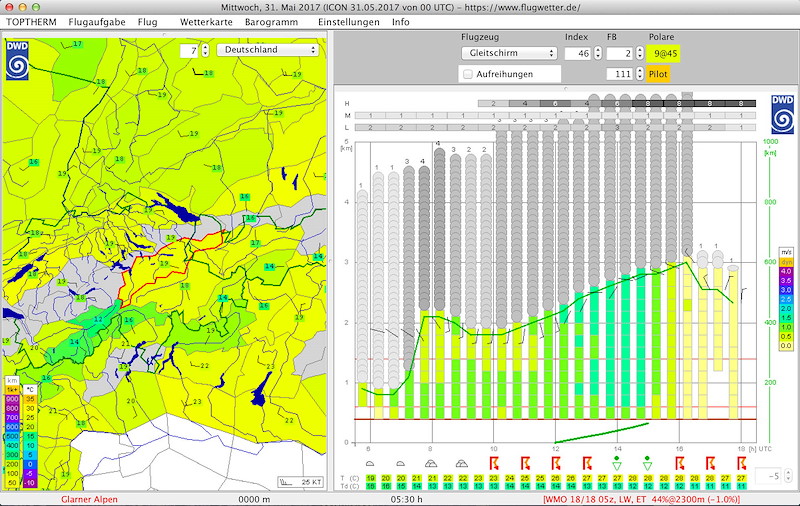Screen dimensions: 800x506
Task: Increase the 111 value stepper
Action: pos(640,70)
